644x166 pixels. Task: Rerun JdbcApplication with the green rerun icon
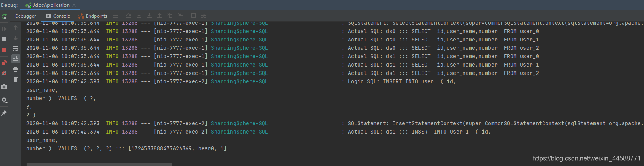(x=4, y=16)
